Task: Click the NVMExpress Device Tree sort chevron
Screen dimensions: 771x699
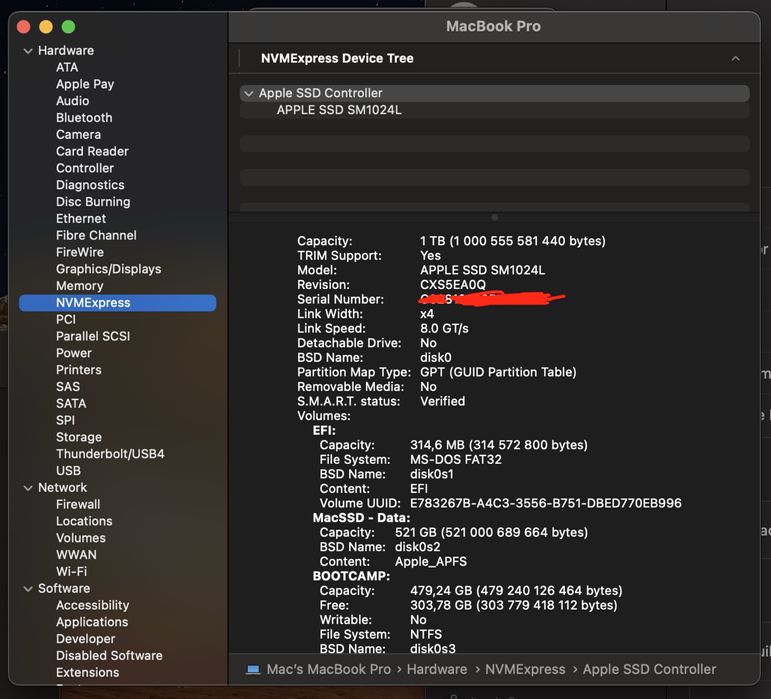Action: (x=736, y=58)
